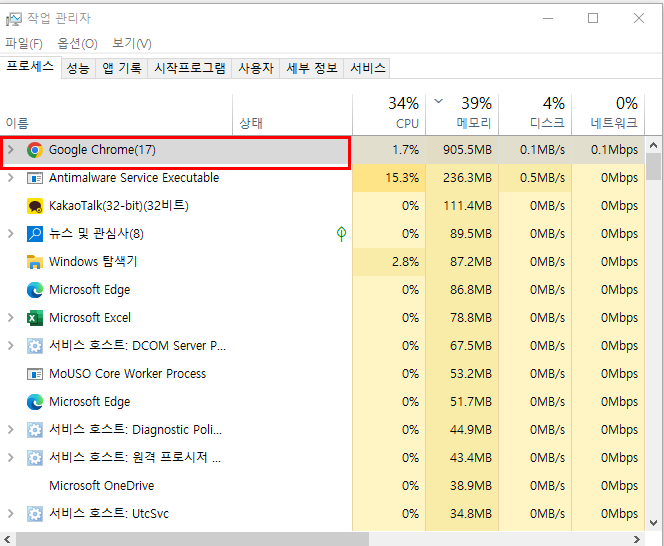Click the Edge icon in the 51.7MB row

point(35,402)
